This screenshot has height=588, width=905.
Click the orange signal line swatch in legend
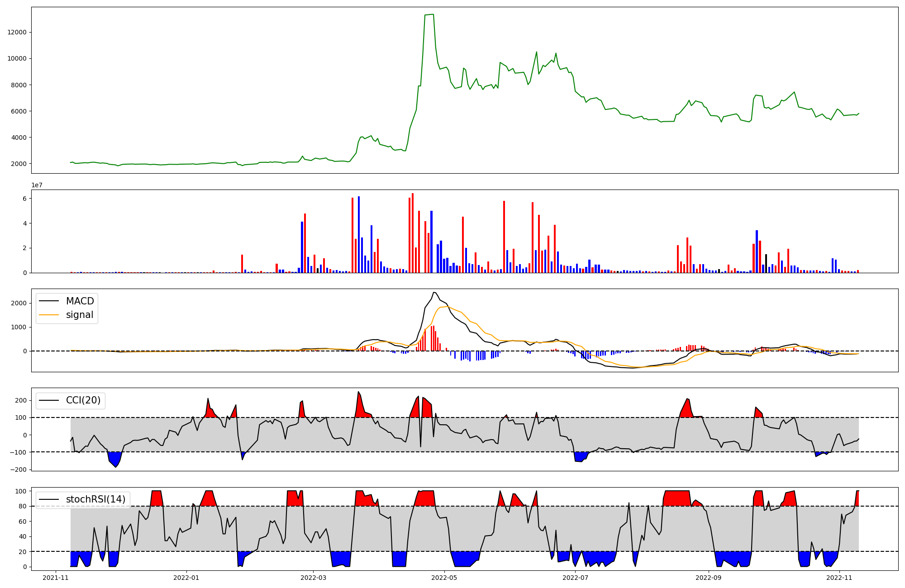coord(49,315)
